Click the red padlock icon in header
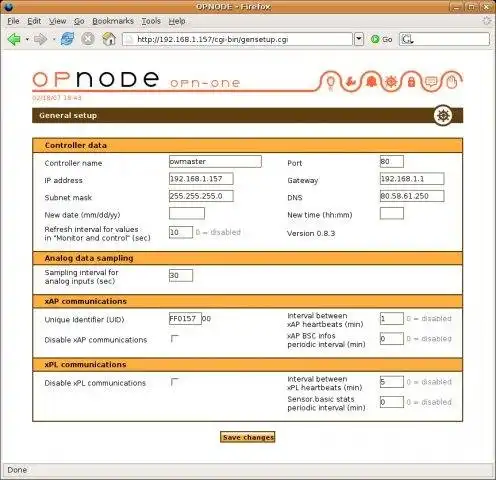The image size is (496, 480). 412,82
